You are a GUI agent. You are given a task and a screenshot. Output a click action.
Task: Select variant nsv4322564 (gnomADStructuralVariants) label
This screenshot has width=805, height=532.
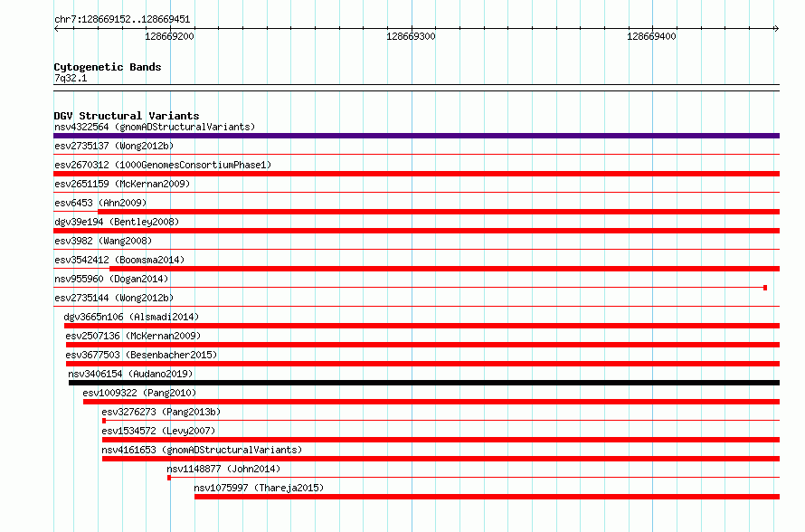click(x=155, y=127)
